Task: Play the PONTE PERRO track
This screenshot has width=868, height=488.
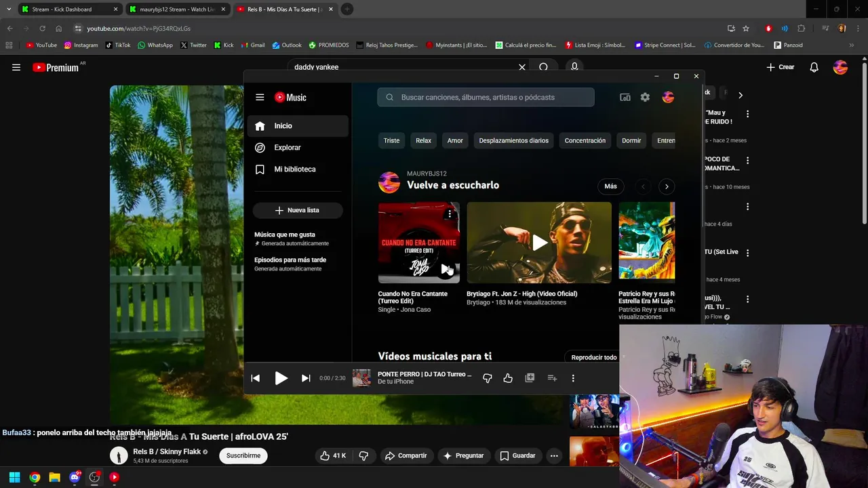Action: click(281, 378)
